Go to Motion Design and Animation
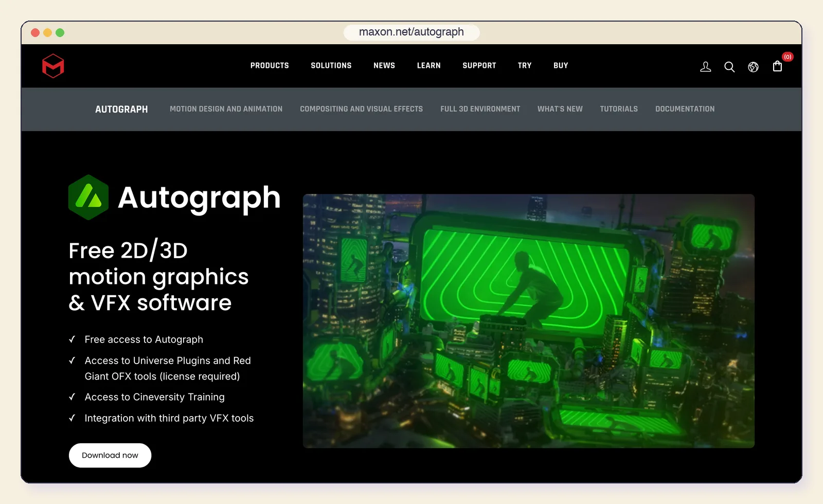The image size is (823, 504). coord(226,109)
